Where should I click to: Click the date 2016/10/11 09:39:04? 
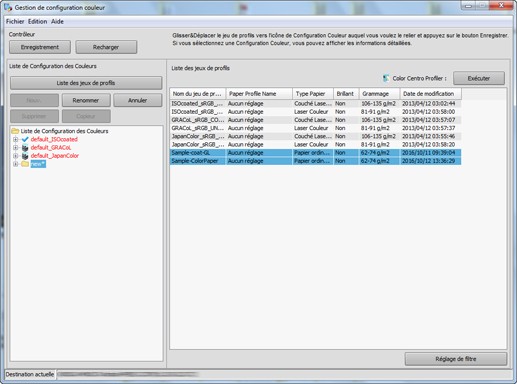tap(429, 153)
